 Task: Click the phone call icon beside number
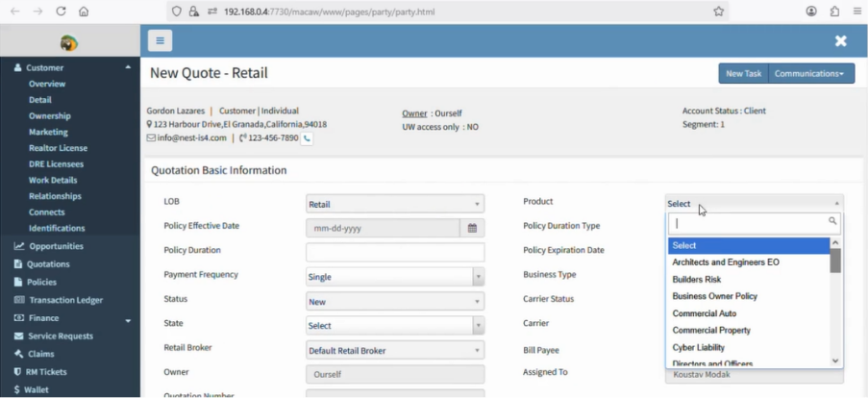tap(308, 138)
